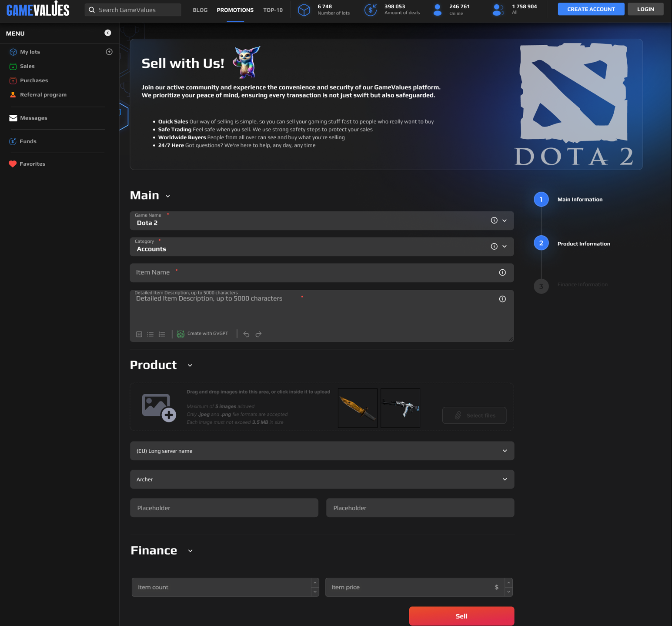The image size is (672, 626).
Task: Click the My lots cube icon
Action: pos(13,52)
